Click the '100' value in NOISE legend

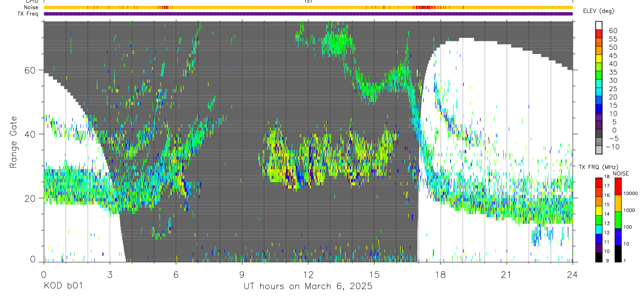tap(629, 227)
